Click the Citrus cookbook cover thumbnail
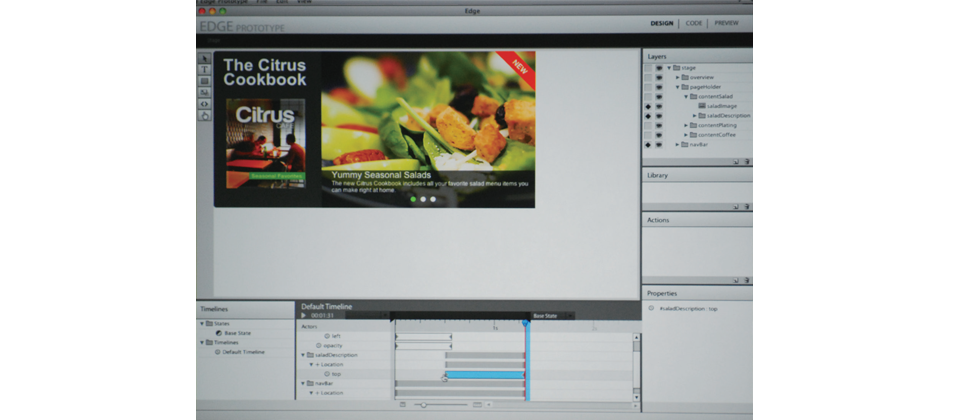Image resolution: width=960 pixels, height=420 pixels. [266, 143]
